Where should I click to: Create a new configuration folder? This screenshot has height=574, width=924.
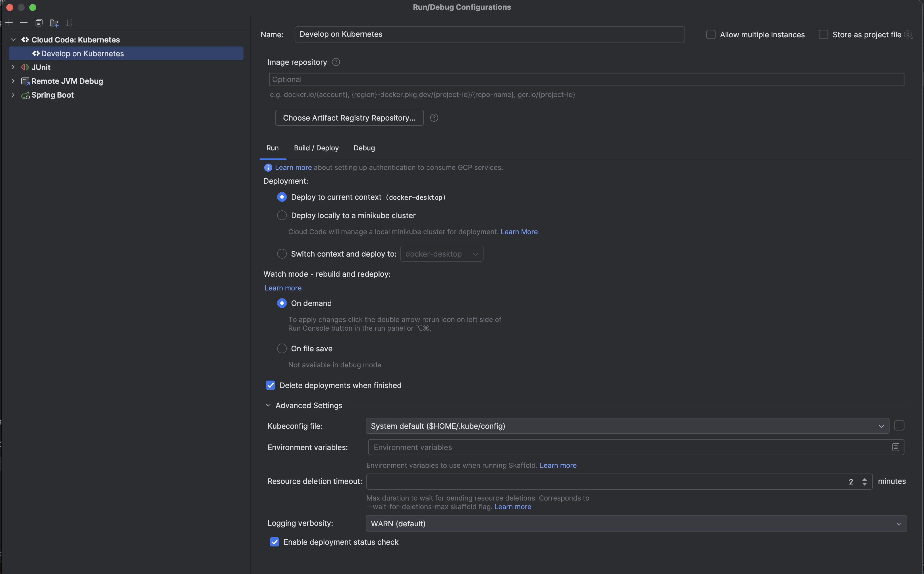[x=54, y=23]
